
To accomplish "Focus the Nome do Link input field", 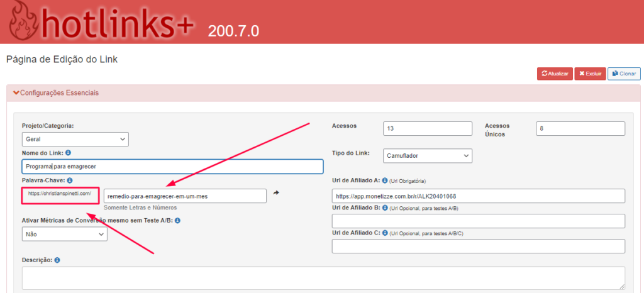I will click(x=172, y=167).
